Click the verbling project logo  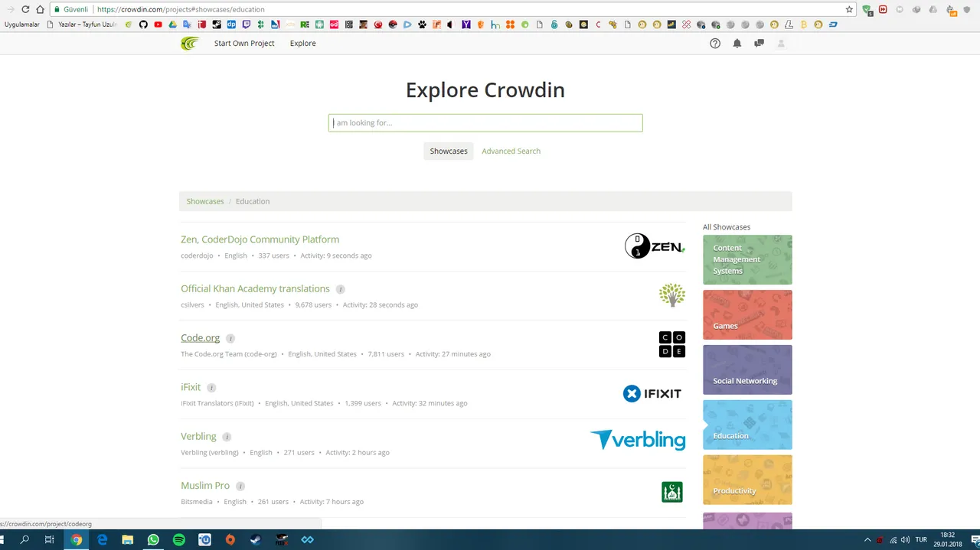point(638,439)
